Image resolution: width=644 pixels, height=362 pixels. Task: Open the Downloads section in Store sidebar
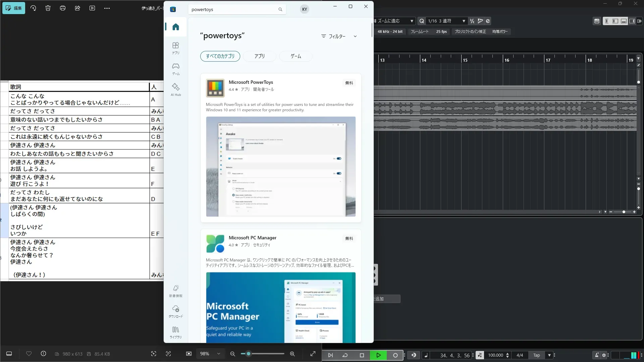pos(175,311)
